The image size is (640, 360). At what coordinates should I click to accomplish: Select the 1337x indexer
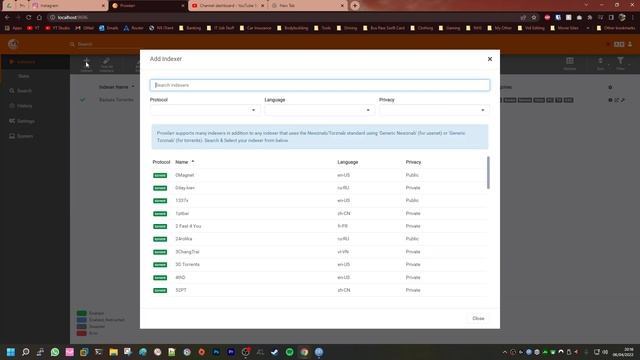320,200
